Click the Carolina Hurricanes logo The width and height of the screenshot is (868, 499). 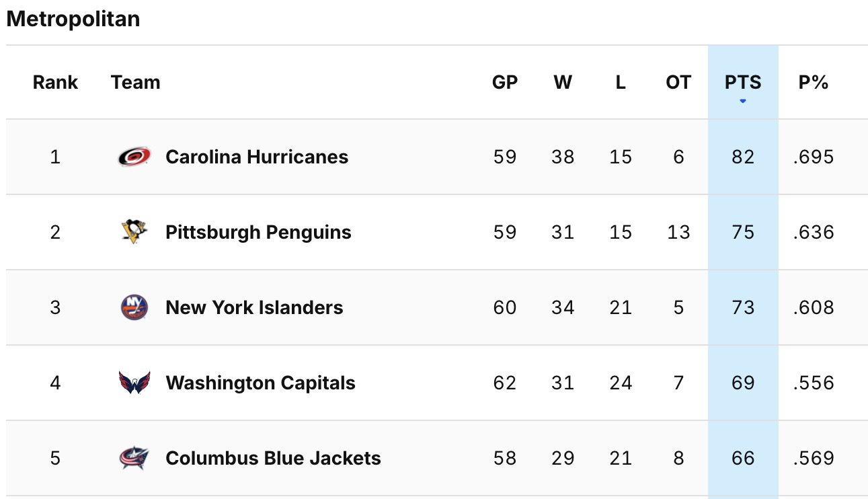[134, 157]
